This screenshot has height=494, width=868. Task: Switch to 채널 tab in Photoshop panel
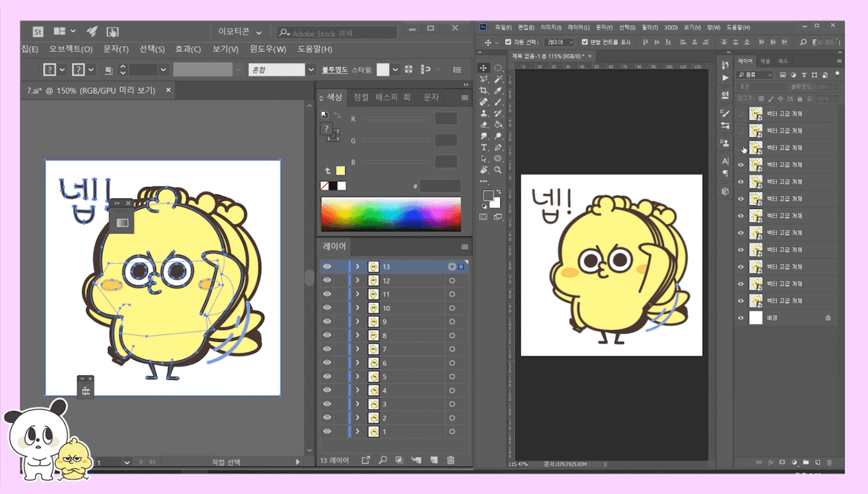765,61
